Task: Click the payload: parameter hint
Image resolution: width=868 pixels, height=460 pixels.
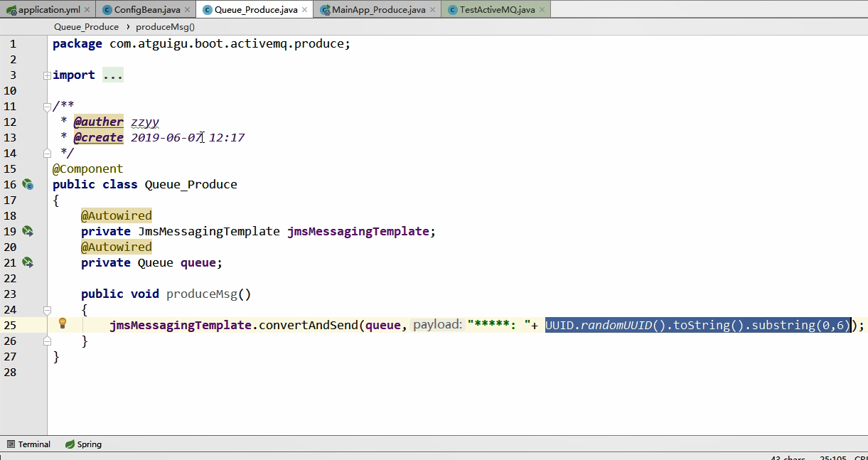Action: pos(437,325)
